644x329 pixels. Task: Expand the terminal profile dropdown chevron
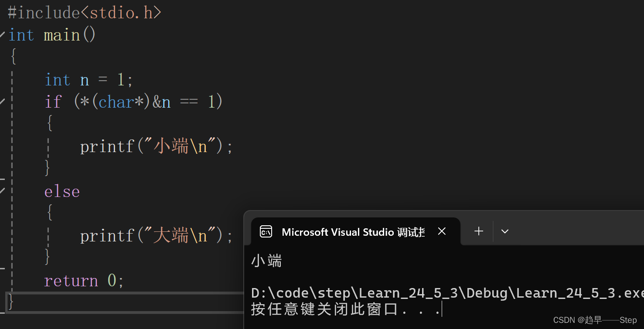(x=505, y=231)
